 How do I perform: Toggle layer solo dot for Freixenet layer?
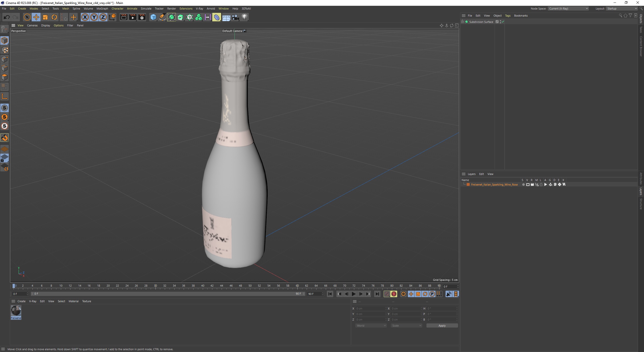pos(523,185)
